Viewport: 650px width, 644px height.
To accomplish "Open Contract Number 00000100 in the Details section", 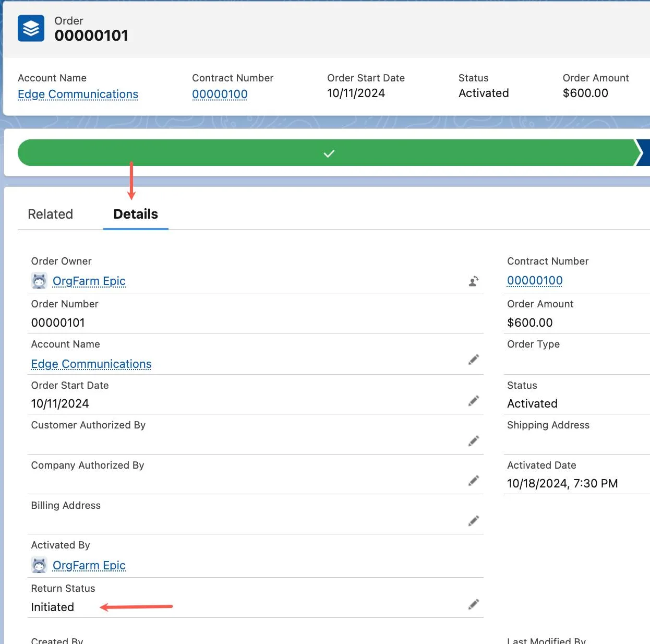I will point(535,280).
